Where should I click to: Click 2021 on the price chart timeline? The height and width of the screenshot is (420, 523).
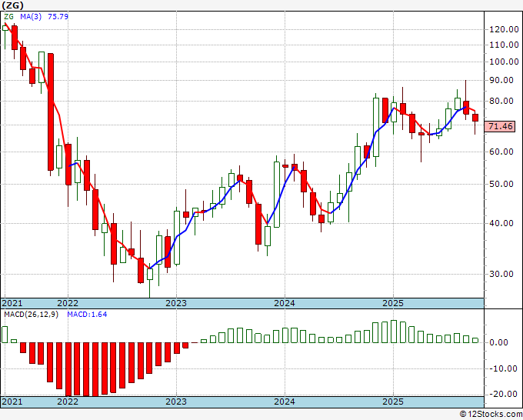click(12, 303)
